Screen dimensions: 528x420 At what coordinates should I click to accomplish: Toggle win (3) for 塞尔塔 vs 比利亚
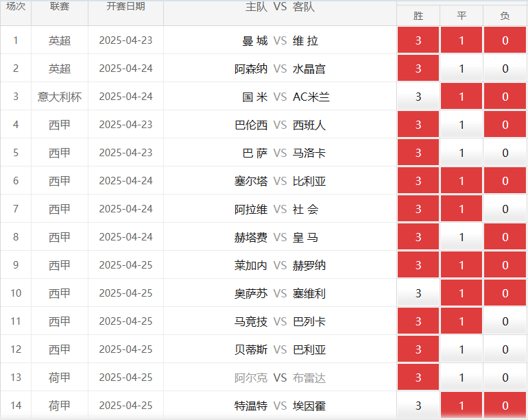pos(418,181)
